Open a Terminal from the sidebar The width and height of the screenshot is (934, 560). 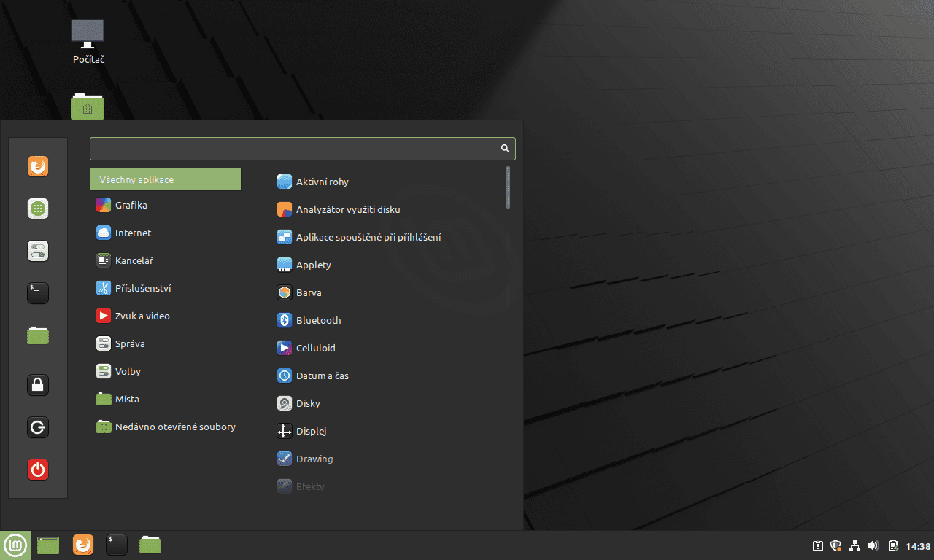[37, 292]
